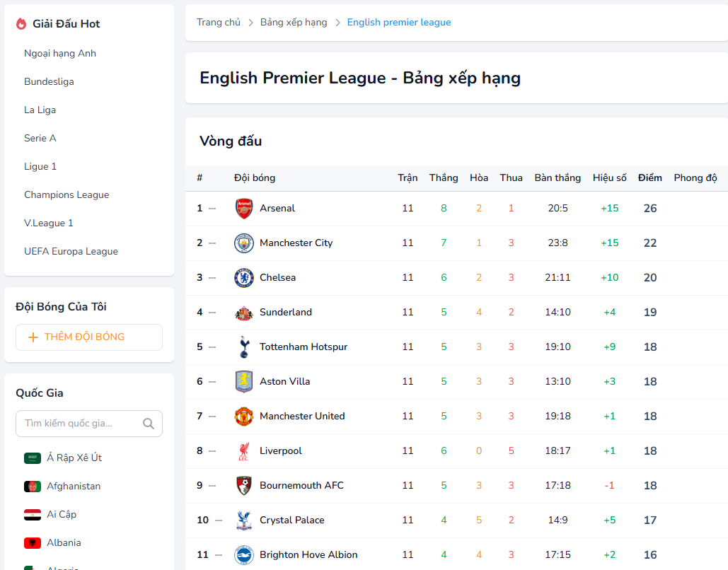Select La Liga from the sidebar
This screenshot has width=728, height=570.
pyautogui.click(x=40, y=110)
